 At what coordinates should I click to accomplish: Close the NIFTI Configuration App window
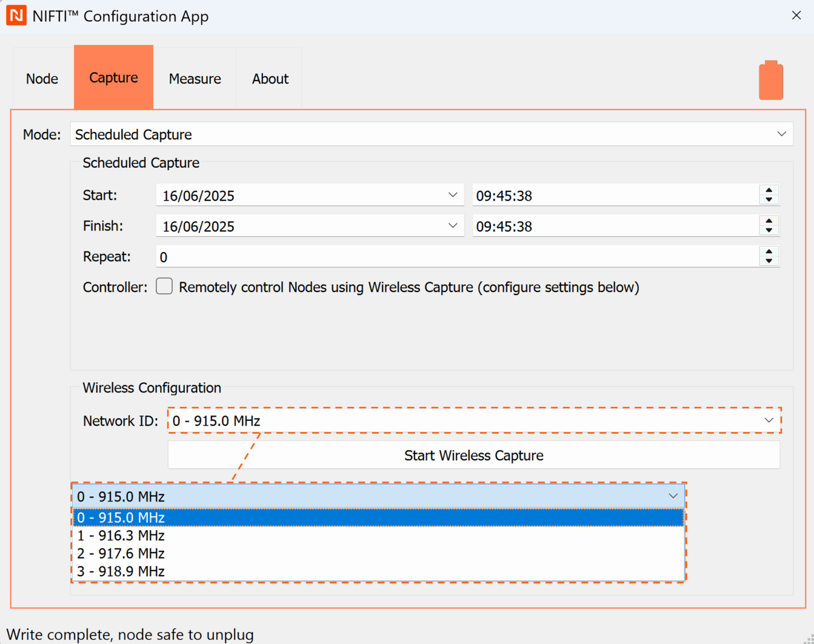tap(796, 15)
